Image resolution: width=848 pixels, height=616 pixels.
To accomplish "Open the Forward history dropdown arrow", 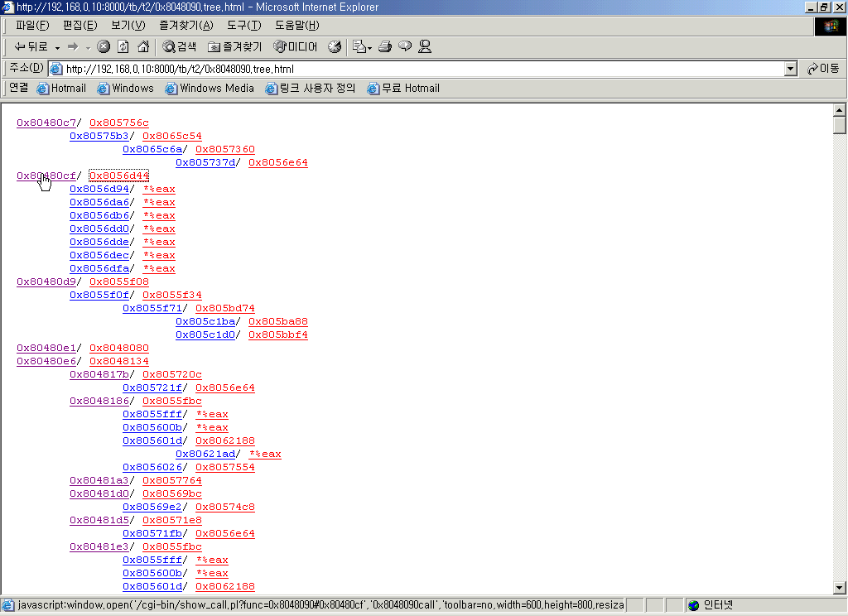I will click(x=88, y=47).
